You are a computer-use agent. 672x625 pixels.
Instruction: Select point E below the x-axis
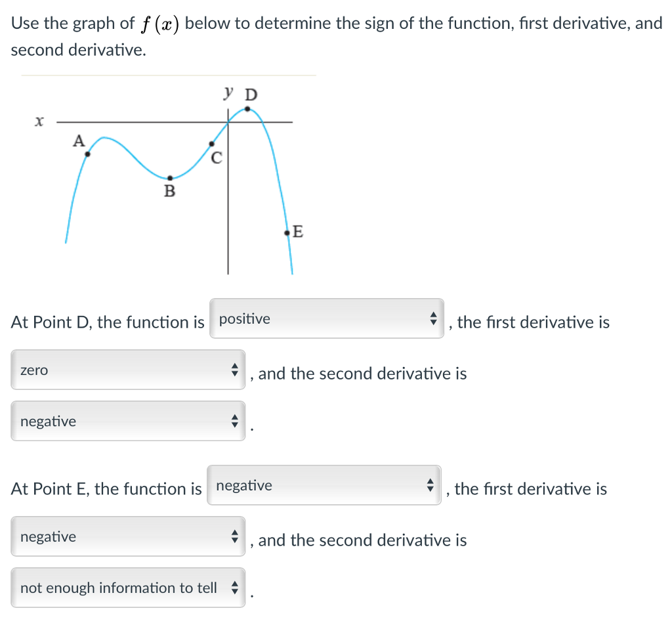(x=287, y=231)
